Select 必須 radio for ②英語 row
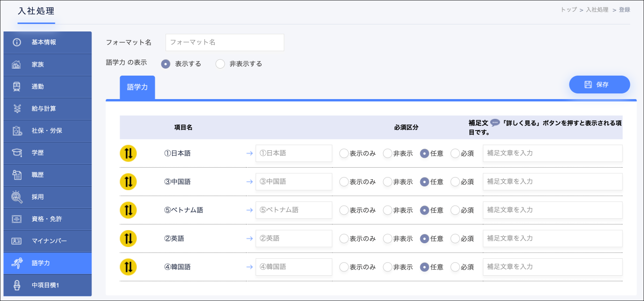The width and height of the screenshot is (644, 301). pos(455,239)
